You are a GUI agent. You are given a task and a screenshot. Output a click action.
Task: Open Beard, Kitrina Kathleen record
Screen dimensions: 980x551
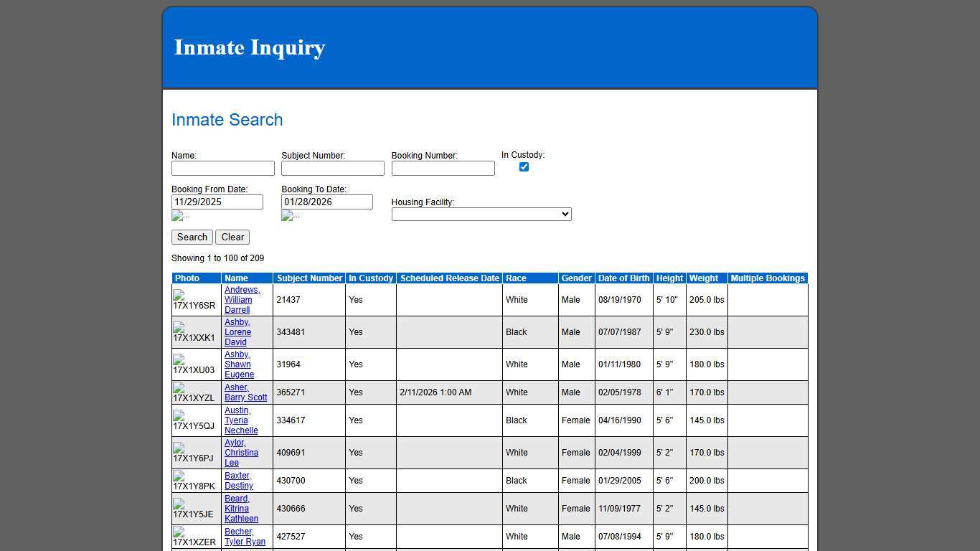(241, 509)
